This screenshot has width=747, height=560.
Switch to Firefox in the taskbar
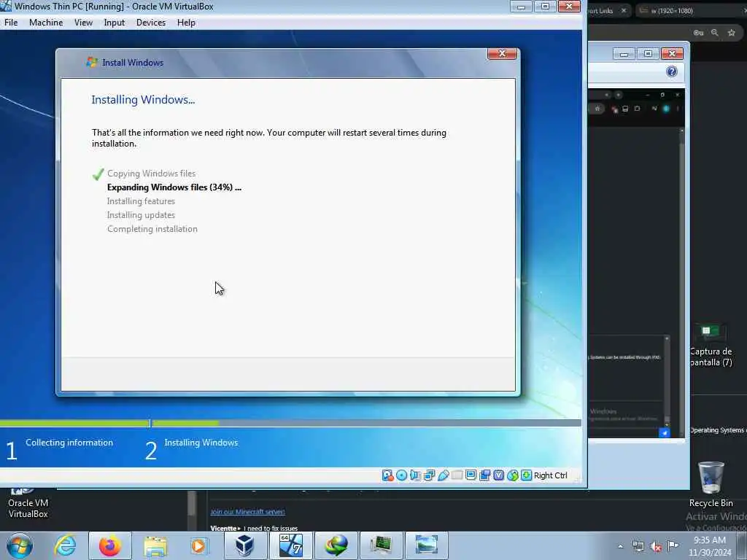(x=110, y=545)
